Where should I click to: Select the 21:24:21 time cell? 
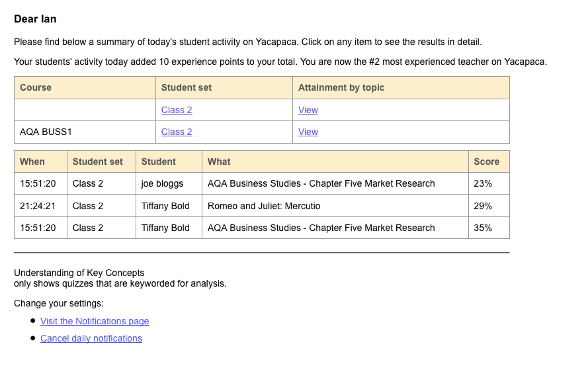(38, 206)
